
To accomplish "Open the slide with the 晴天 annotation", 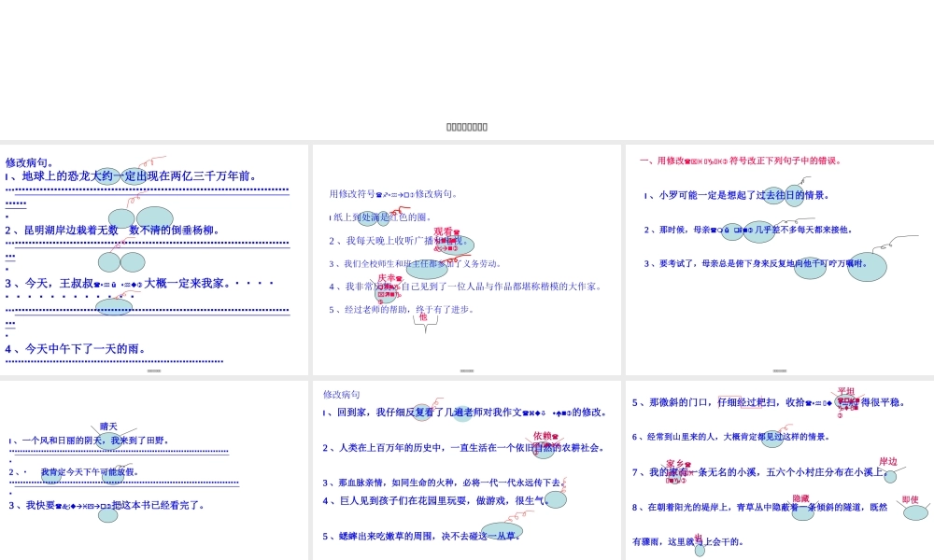I will (154, 471).
